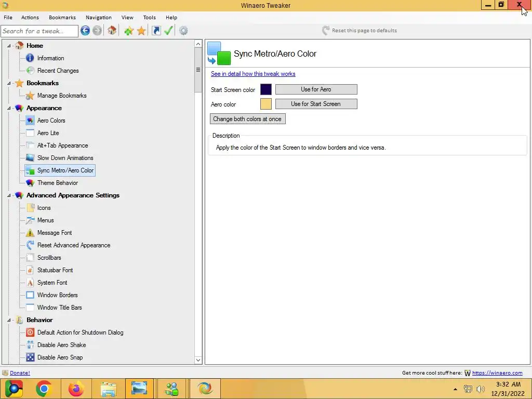Click the dark Start Screen color swatch
This screenshot has width=532, height=399.
point(265,89)
